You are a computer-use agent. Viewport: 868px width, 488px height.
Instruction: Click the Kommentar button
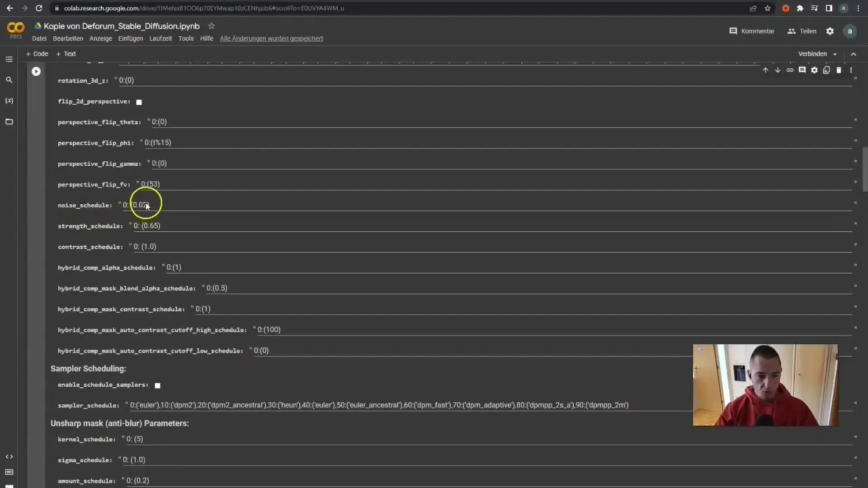752,31
